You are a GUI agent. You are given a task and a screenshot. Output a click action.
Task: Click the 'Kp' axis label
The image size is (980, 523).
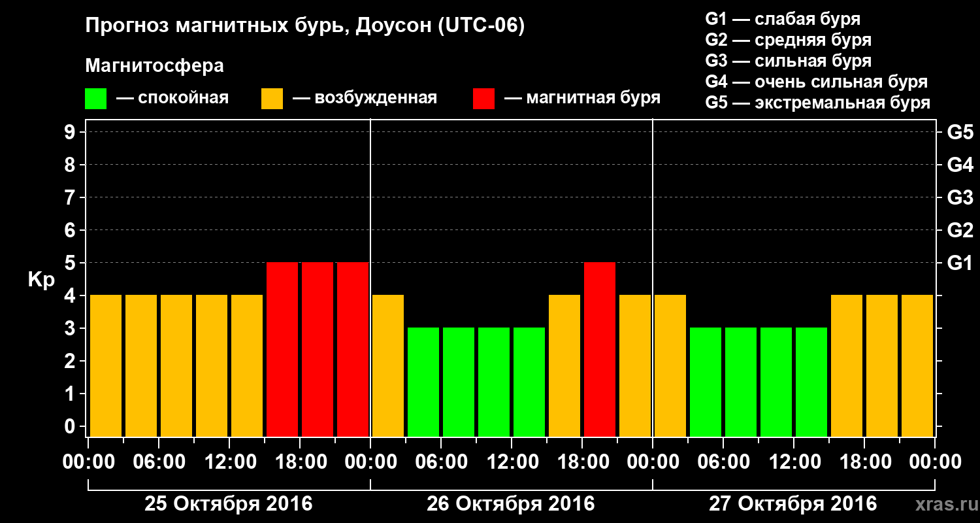tap(41, 280)
